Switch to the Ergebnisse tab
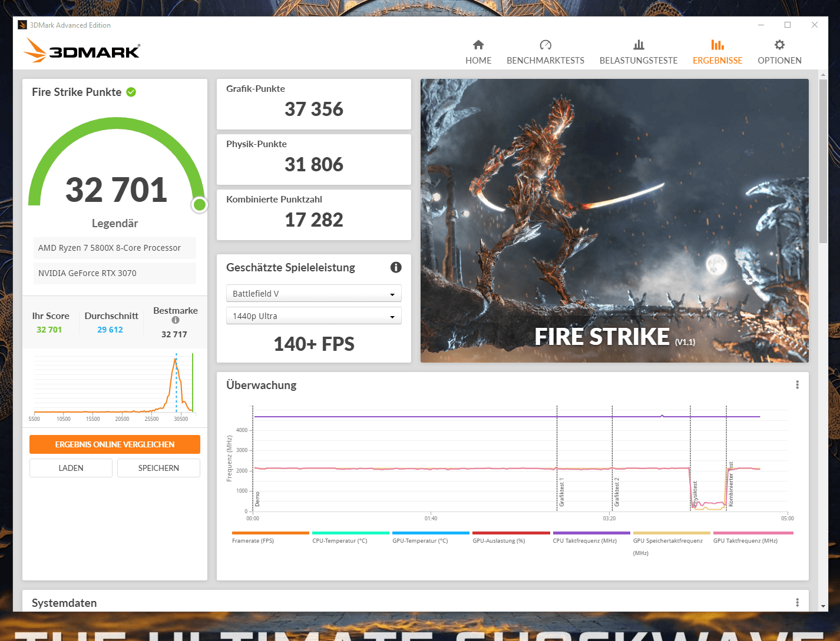The width and height of the screenshot is (840, 641). [717, 52]
